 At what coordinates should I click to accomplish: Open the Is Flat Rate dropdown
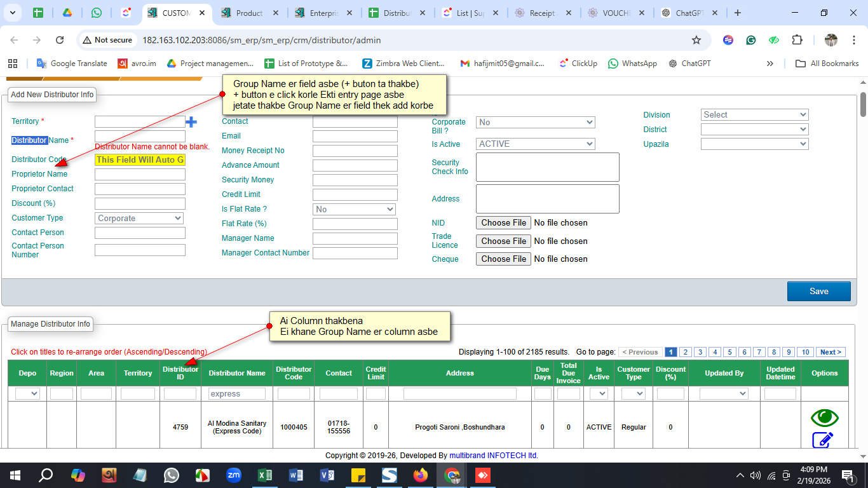(x=354, y=209)
